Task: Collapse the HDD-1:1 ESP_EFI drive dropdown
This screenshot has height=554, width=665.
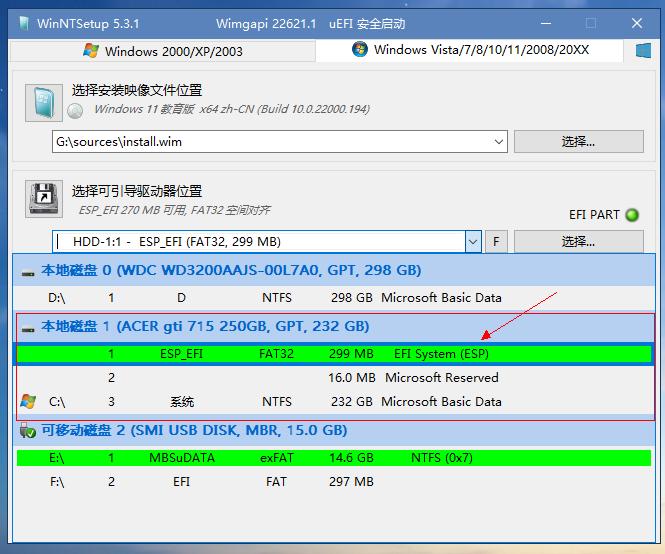Action: point(472,241)
